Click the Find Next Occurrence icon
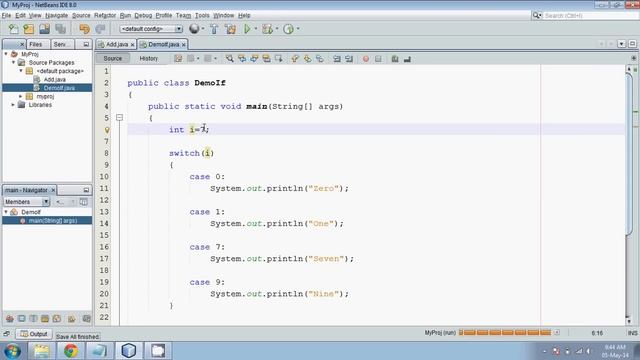 click(254, 59)
